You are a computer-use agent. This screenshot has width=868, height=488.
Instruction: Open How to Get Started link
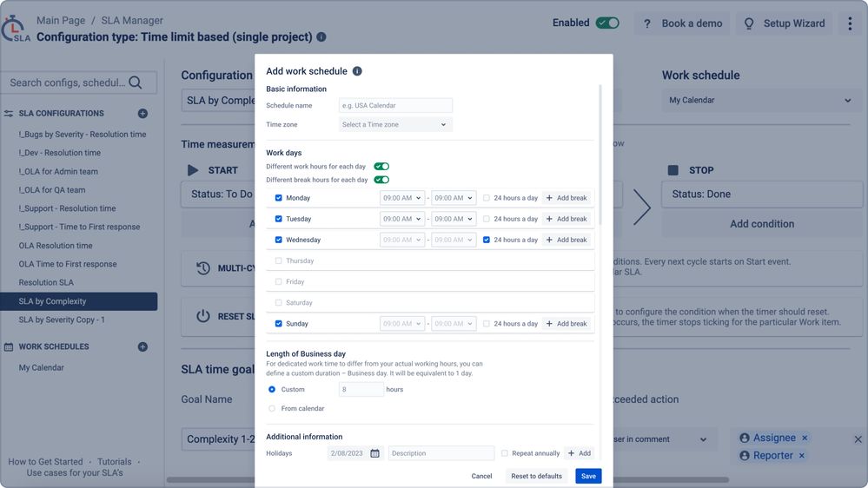tap(45, 462)
